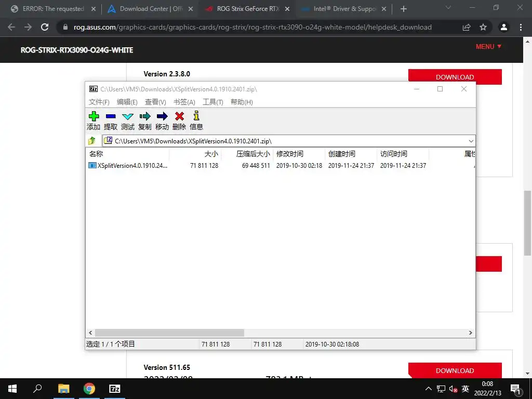Click the 移动 (Move) toolbar icon

(162, 116)
